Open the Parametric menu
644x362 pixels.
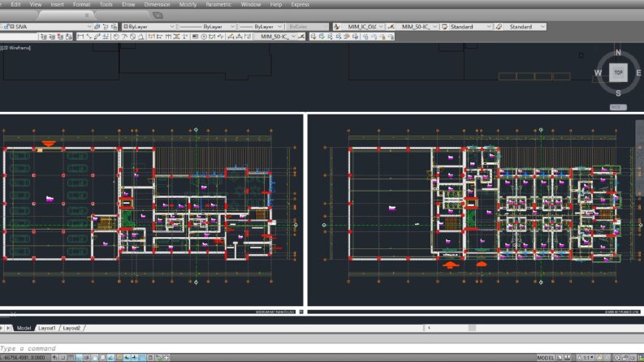218,5
